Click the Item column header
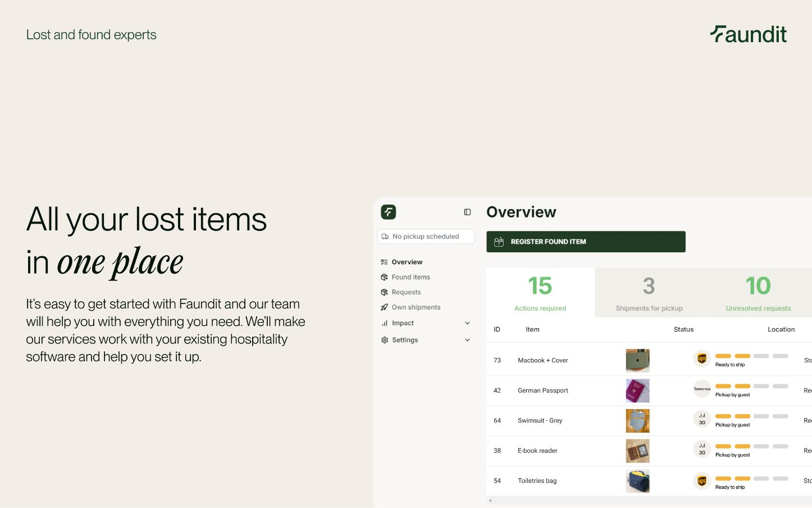Viewport: 812px width, 508px height. pyautogui.click(x=532, y=329)
